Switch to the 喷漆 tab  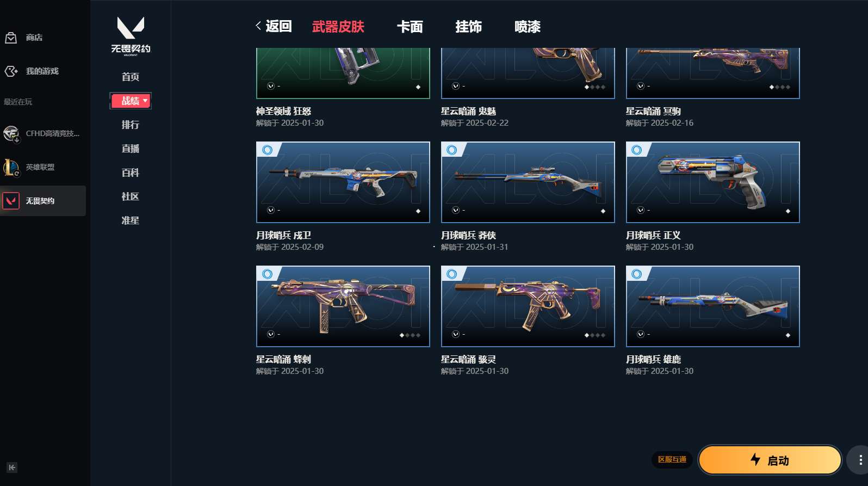coord(528,27)
